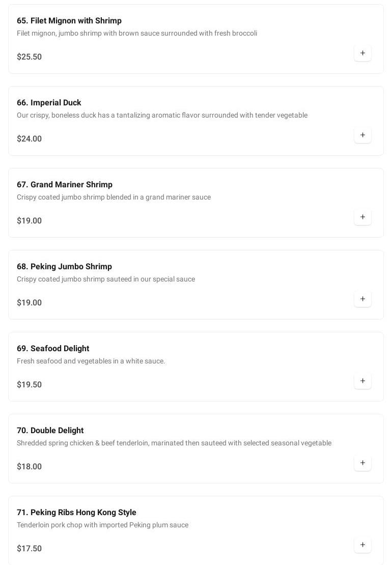Add Seafood Delight with plus icon

tap(362, 381)
